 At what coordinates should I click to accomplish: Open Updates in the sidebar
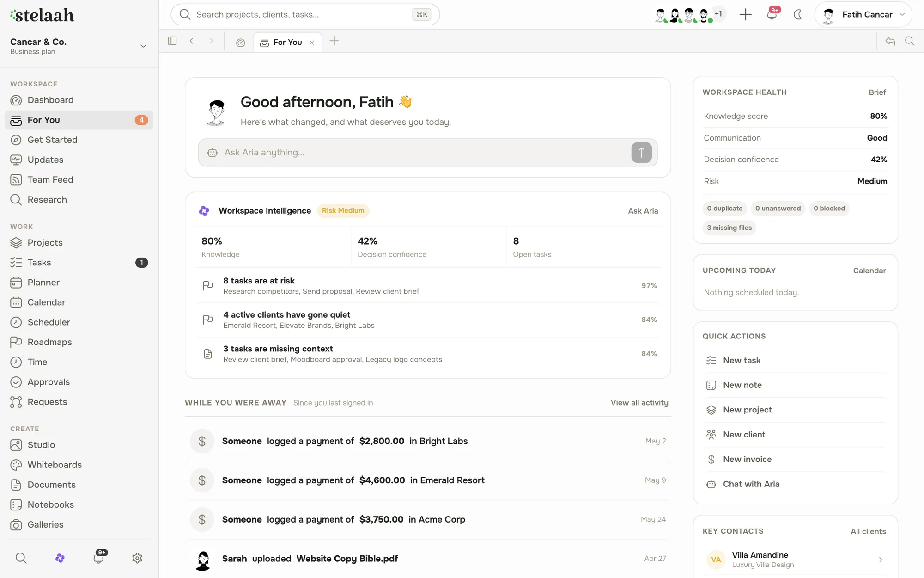pyautogui.click(x=79, y=160)
